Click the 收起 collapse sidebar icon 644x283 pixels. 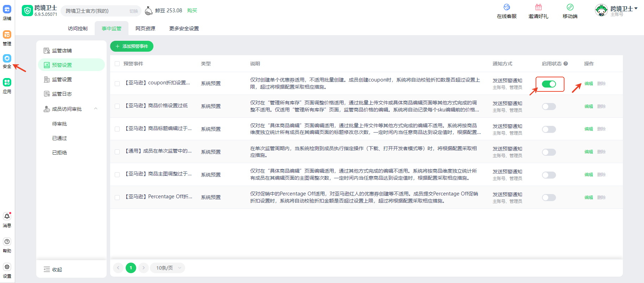coord(47,270)
